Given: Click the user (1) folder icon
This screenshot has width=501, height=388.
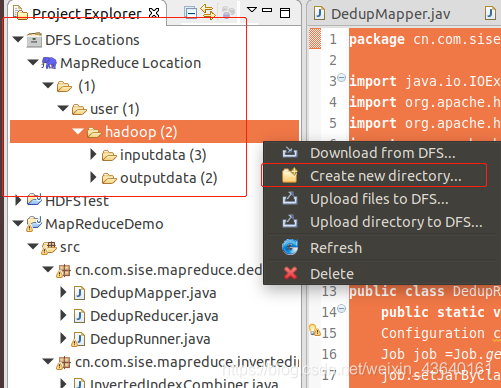Looking at the screenshot, I should tap(79, 109).
